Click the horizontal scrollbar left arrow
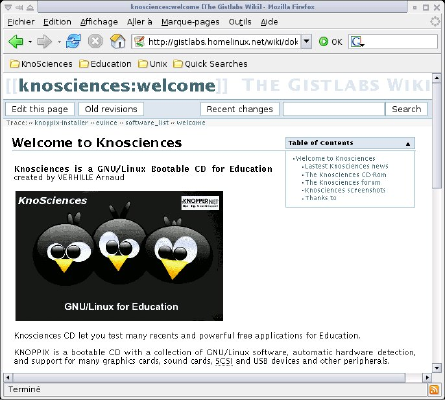Image resolution: width=445 pixels, height=400 pixels. coord(7,378)
